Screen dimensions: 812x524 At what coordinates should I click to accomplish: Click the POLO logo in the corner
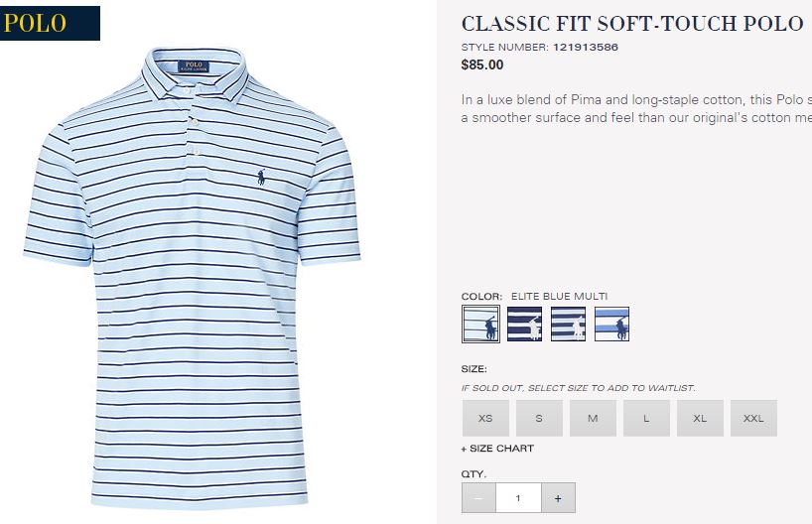coord(50,23)
